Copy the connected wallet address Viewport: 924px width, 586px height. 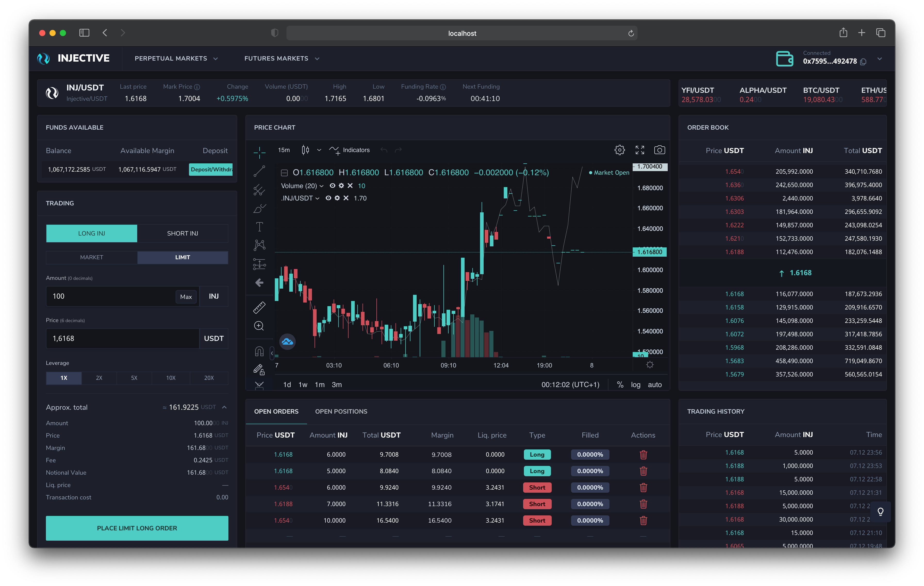(x=863, y=62)
